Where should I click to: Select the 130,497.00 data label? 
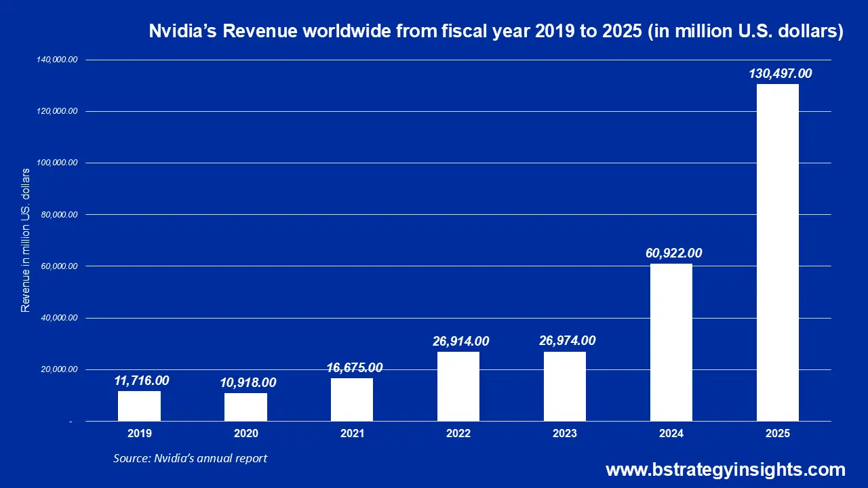[x=780, y=75]
